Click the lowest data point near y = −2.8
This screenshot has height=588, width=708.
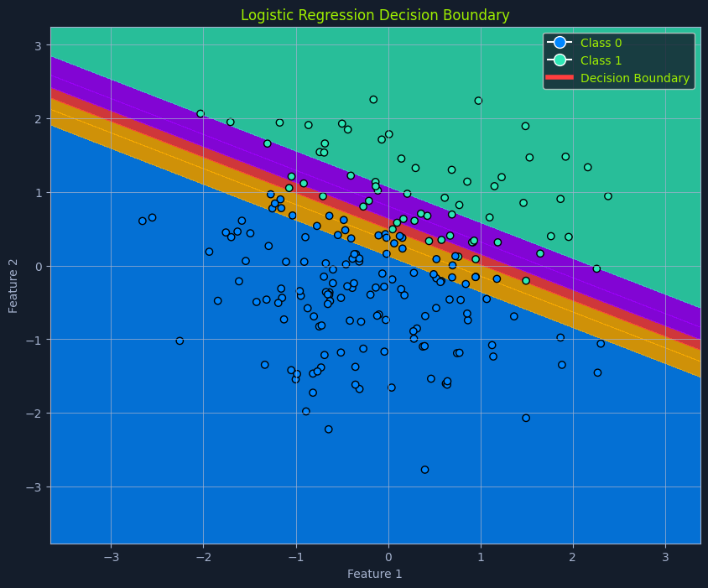424,470
